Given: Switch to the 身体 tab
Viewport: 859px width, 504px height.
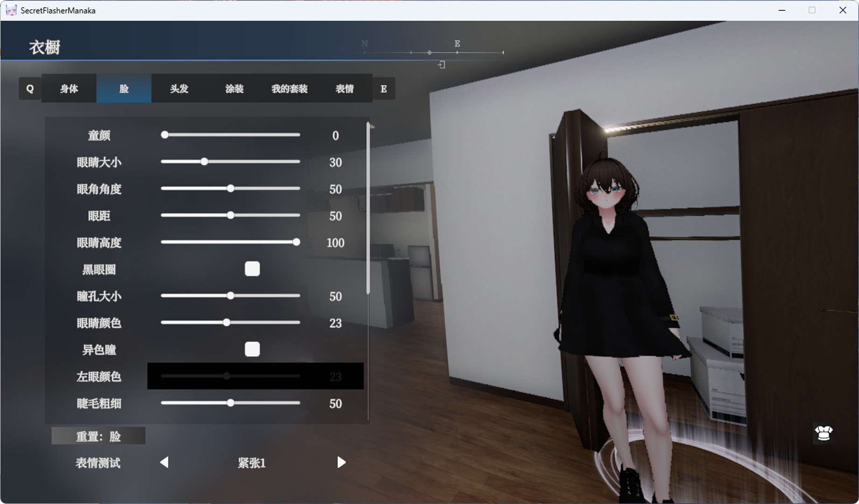Looking at the screenshot, I should (69, 89).
